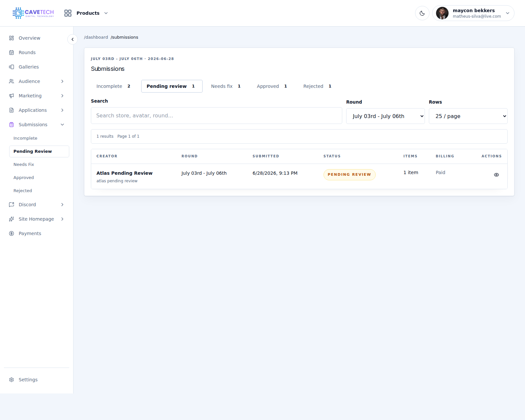Switch to the Approved tab

pos(272,86)
